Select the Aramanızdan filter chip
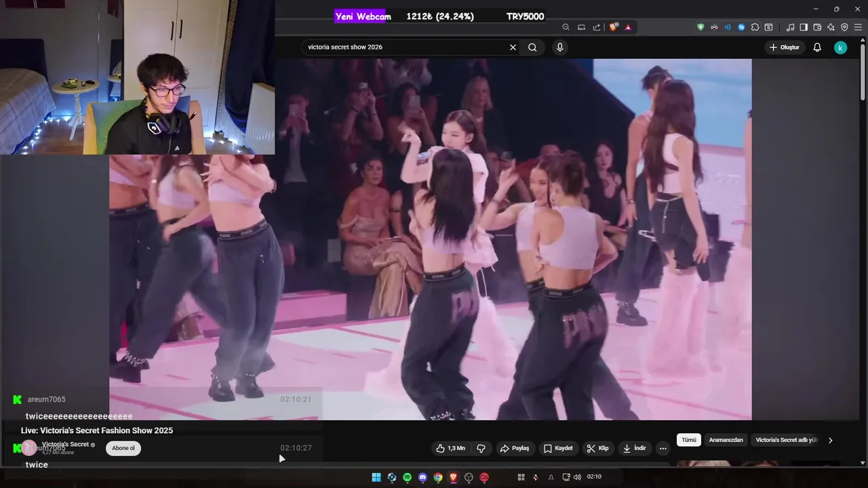The width and height of the screenshot is (868, 488). (726, 440)
